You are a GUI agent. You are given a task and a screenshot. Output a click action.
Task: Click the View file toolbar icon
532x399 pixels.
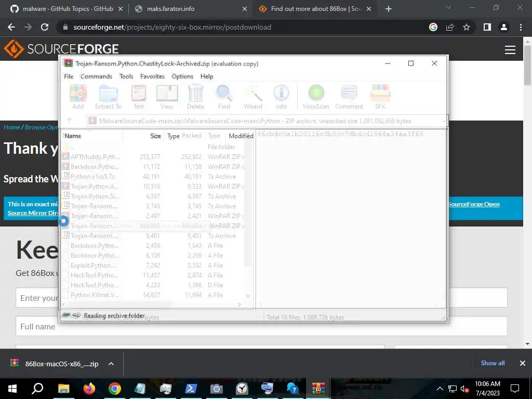[167, 97]
